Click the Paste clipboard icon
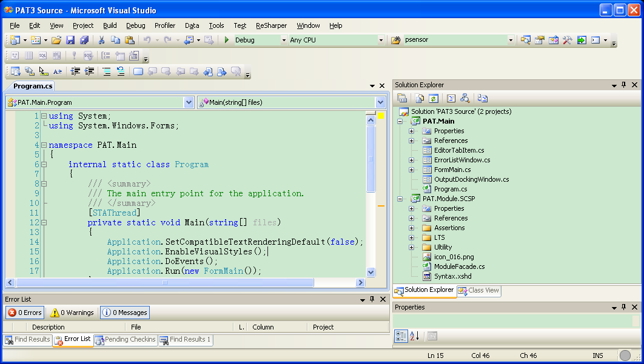 click(x=129, y=40)
